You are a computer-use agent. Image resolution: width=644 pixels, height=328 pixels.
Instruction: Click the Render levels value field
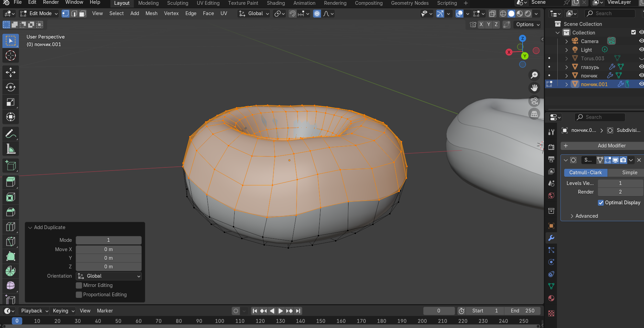[x=621, y=192]
